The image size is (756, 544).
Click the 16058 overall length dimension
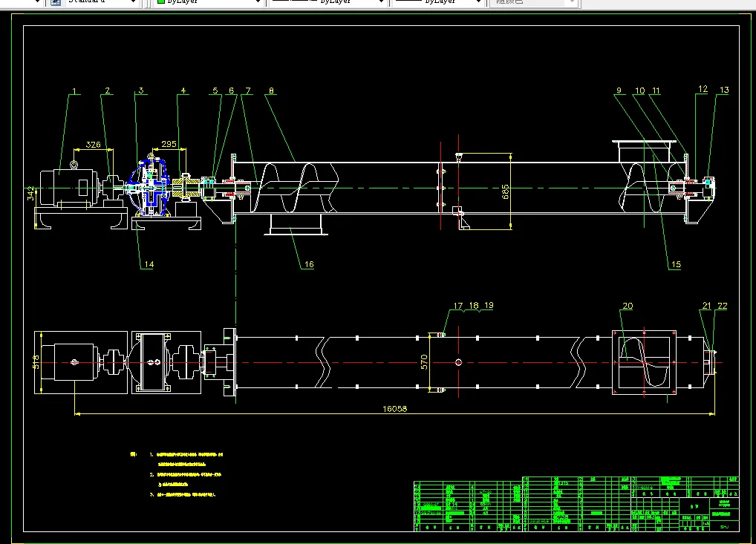pos(395,409)
